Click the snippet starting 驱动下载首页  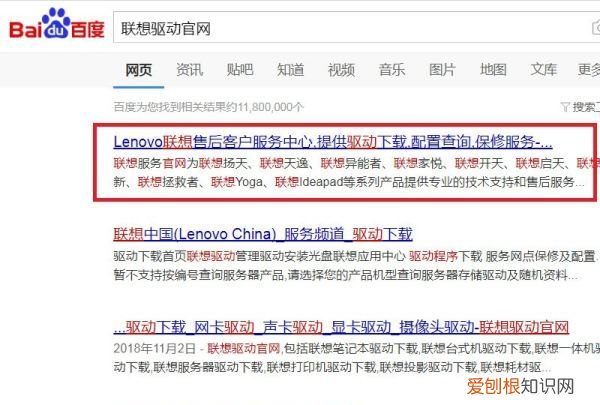coord(355,256)
